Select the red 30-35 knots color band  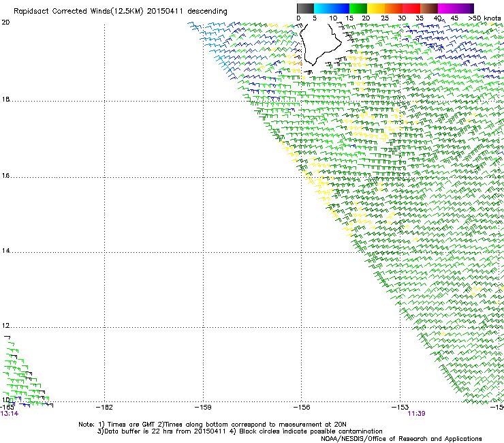411,8
